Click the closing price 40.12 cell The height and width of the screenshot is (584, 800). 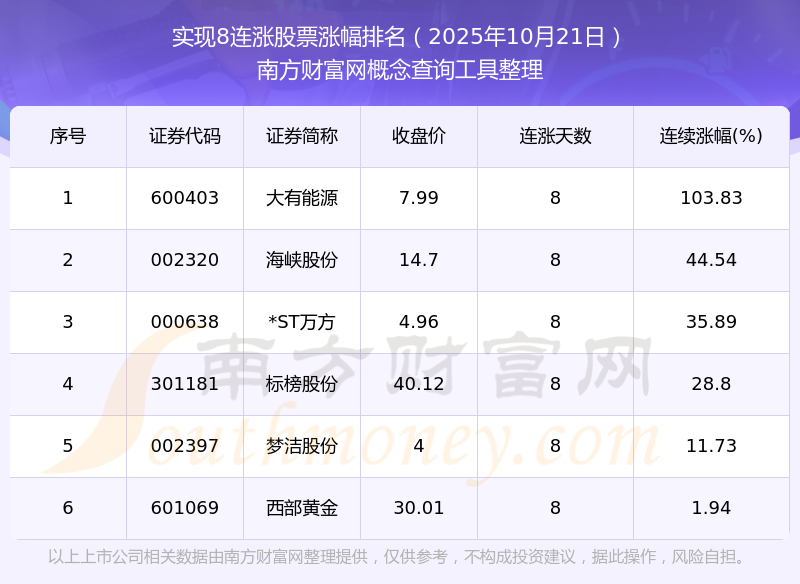coord(419,384)
